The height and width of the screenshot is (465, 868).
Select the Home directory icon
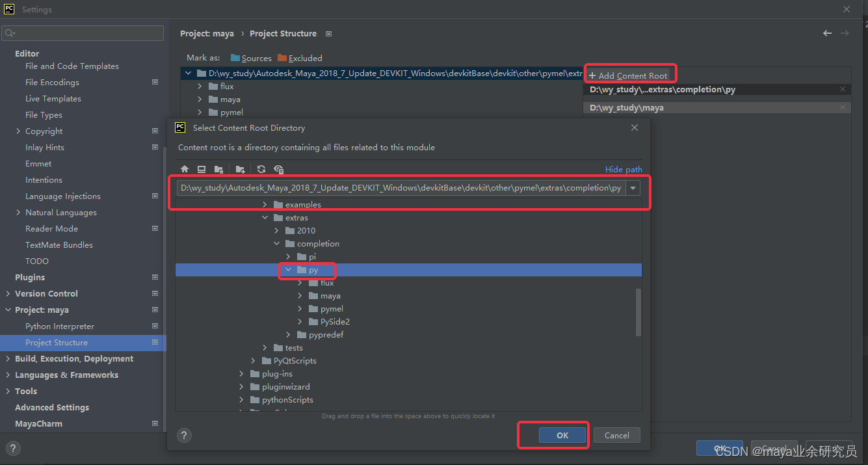[x=185, y=169]
